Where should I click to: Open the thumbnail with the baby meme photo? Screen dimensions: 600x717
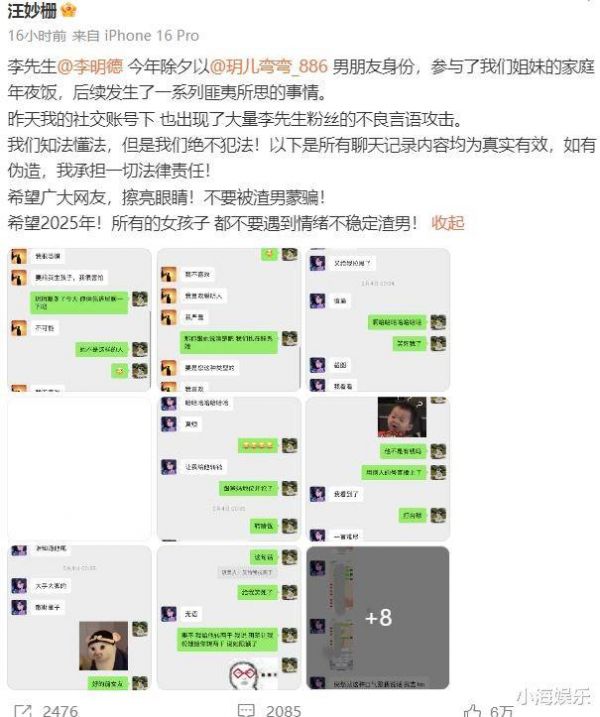(378, 469)
